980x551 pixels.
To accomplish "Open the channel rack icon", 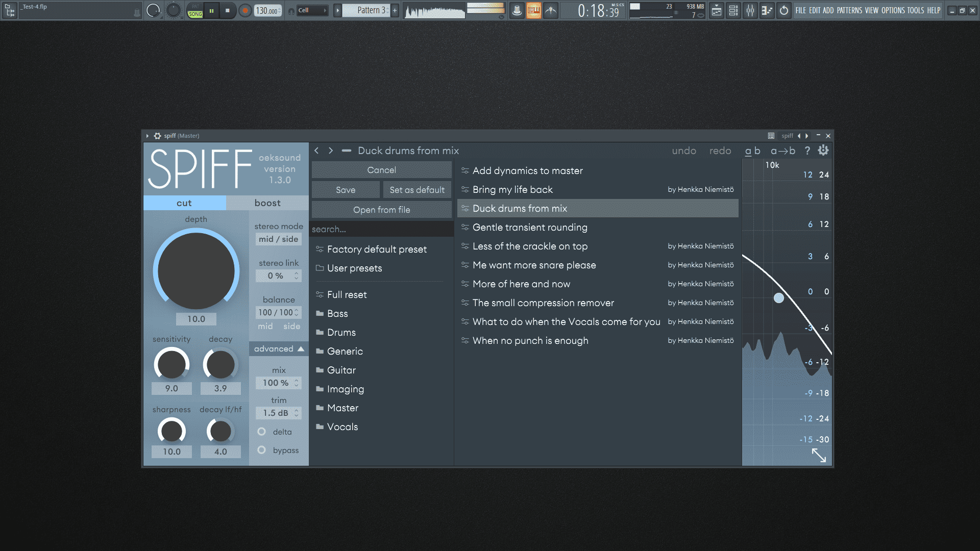I will [733, 10].
